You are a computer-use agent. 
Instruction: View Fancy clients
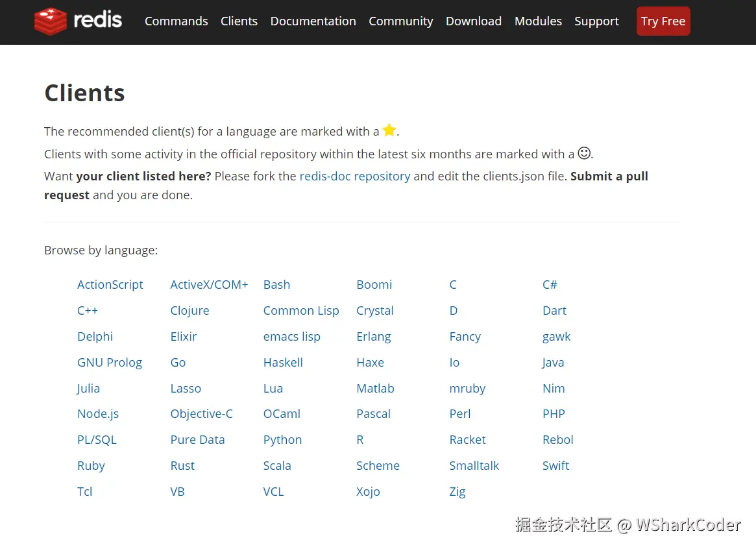(x=465, y=337)
